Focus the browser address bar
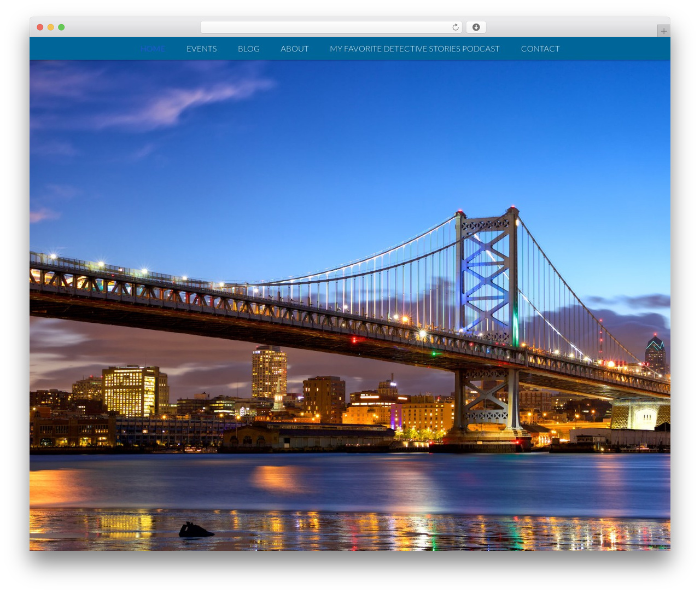The height and width of the screenshot is (593, 700). (x=331, y=27)
